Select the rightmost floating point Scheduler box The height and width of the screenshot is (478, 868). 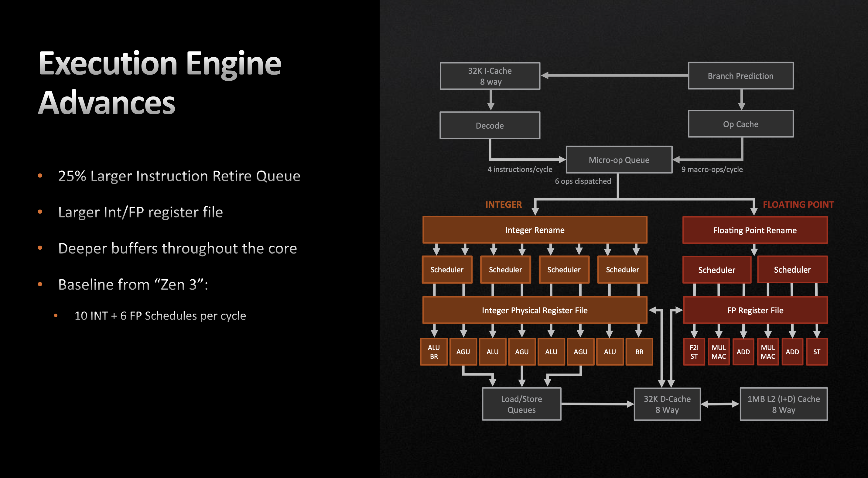pyautogui.click(x=792, y=269)
